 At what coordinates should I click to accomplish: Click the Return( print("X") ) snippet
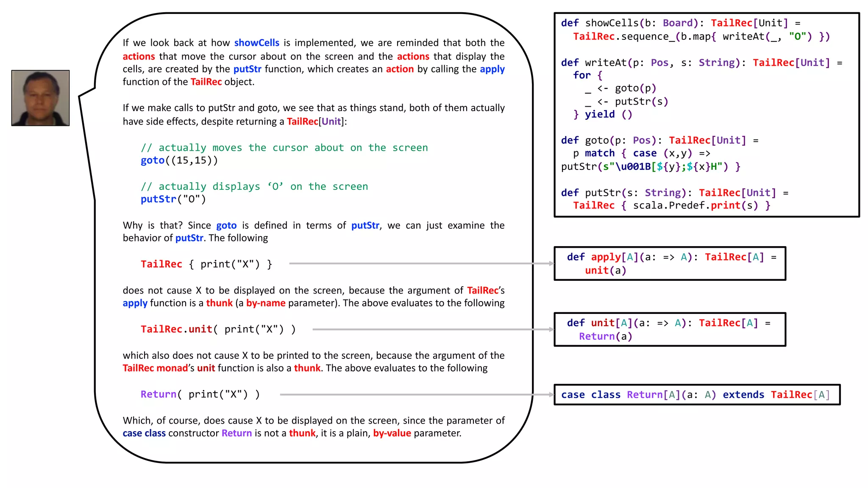pyautogui.click(x=200, y=394)
